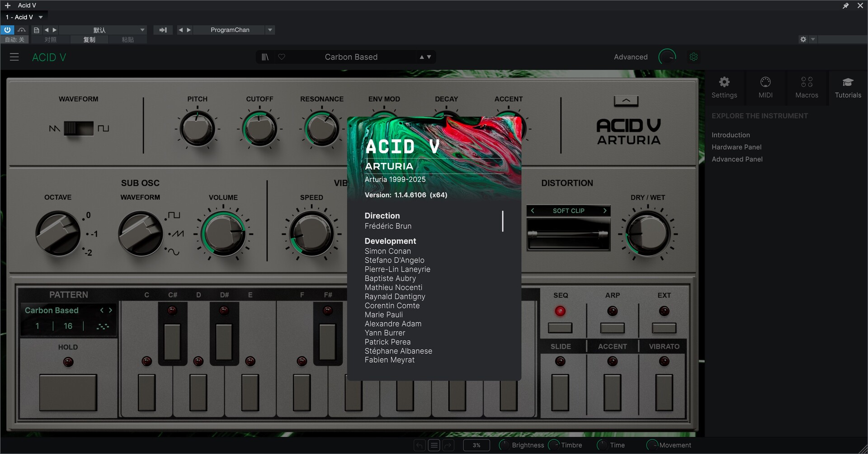868x454 pixels.
Task: Open the edit history list icon
Action: pos(434,445)
